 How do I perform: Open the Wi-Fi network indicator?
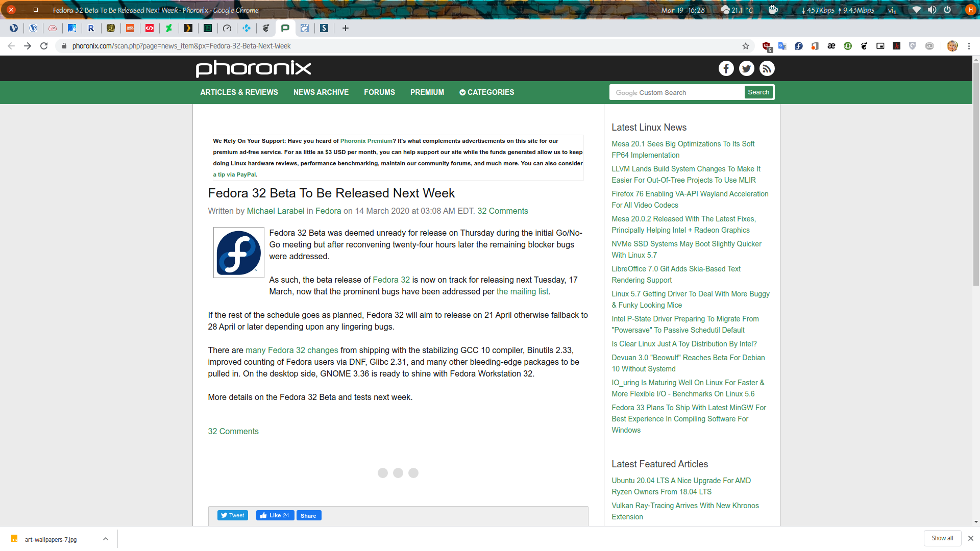coord(917,10)
